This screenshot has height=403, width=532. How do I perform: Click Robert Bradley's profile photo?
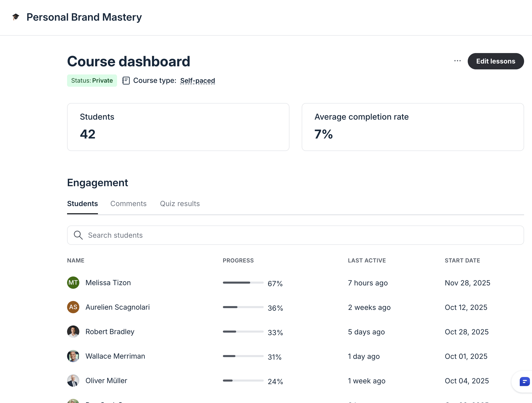pyautogui.click(x=73, y=332)
